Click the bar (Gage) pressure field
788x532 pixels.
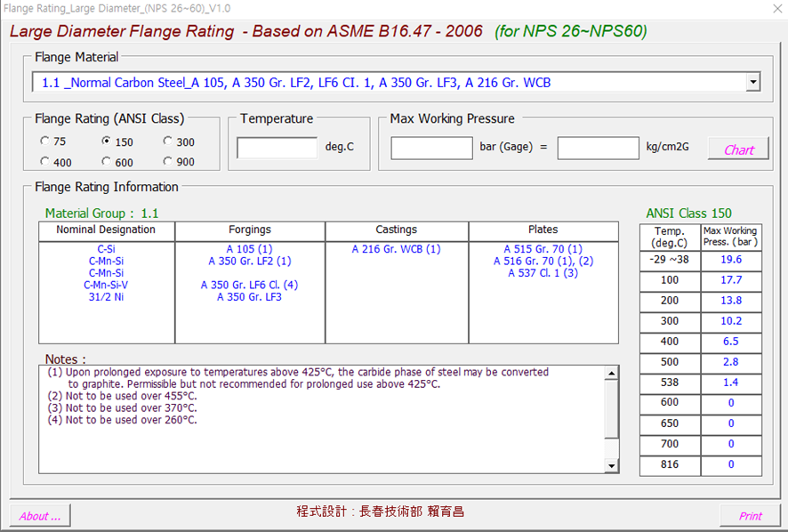(x=431, y=149)
